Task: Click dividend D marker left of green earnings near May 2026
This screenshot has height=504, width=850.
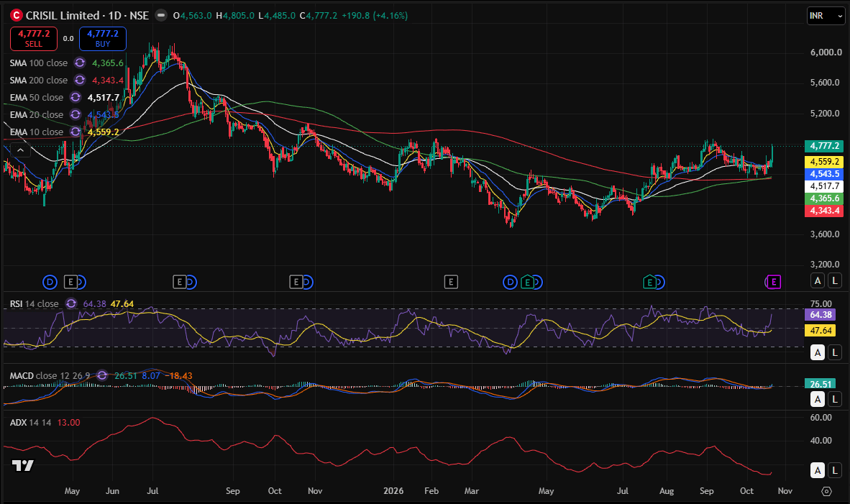Action: 510,282
